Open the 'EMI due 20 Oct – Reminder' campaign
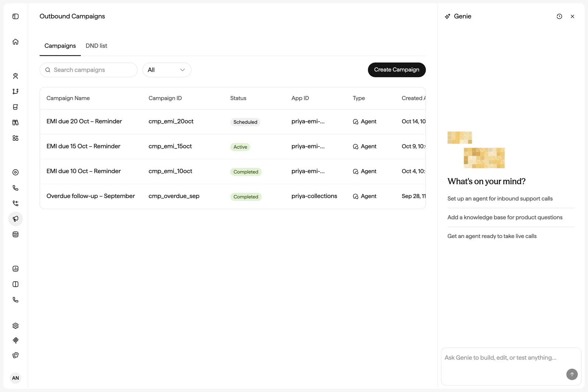The image size is (588, 392). tap(84, 122)
